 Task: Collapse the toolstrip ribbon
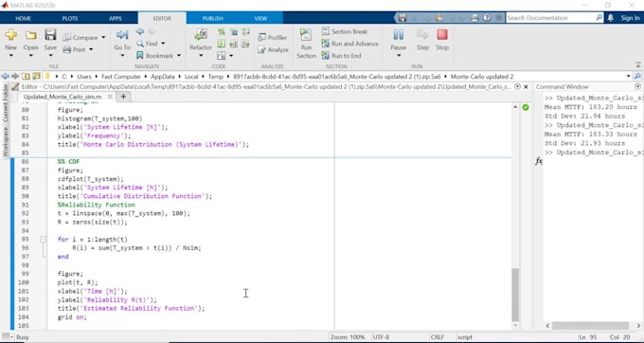(638, 65)
